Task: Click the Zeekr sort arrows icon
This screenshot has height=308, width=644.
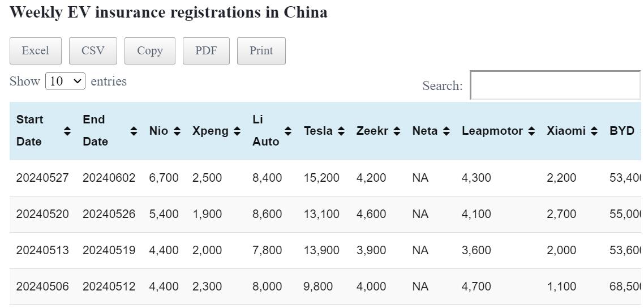Action: pyautogui.click(x=397, y=131)
